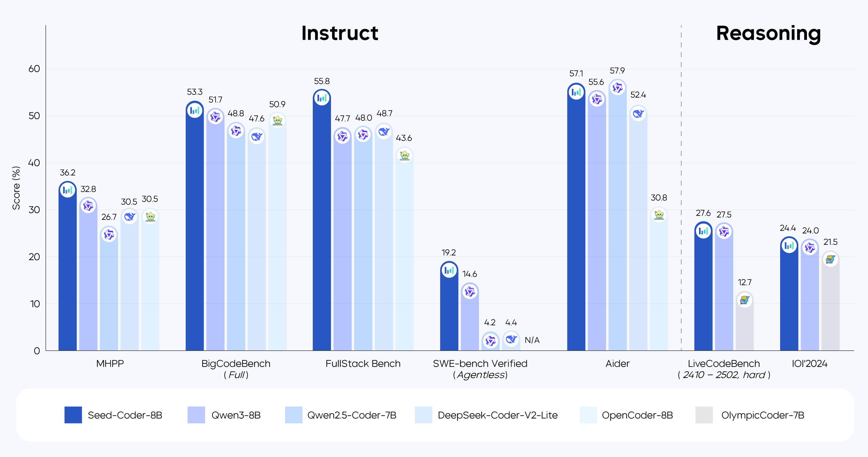Select the DeepSeek whale icon on BigCodeBench 47.6 bar

(257, 136)
